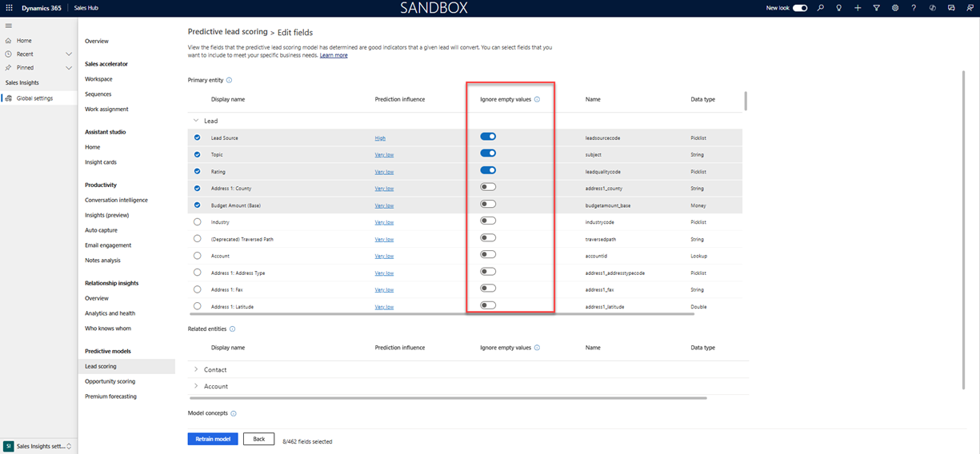980x454 pixels.
Task: Click the Home house icon in left nav
Action: (8, 40)
